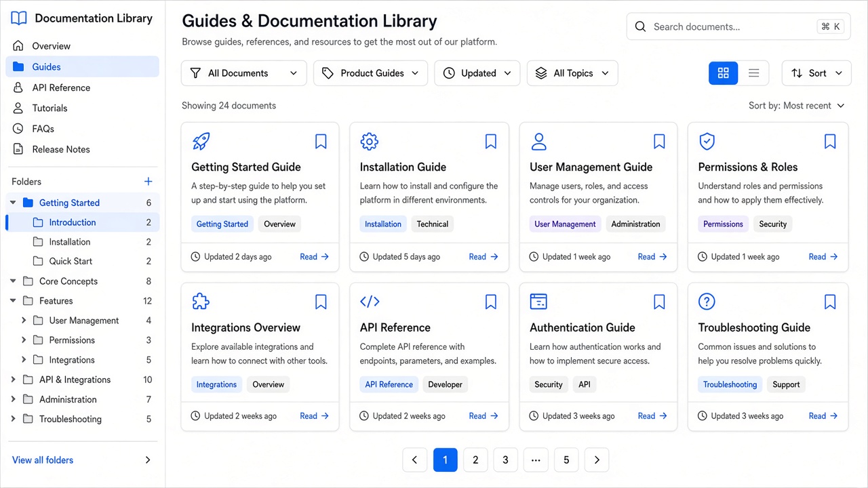The image size is (868, 488).
Task: Click Read on the Authentication Guide
Action: click(x=652, y=416)
